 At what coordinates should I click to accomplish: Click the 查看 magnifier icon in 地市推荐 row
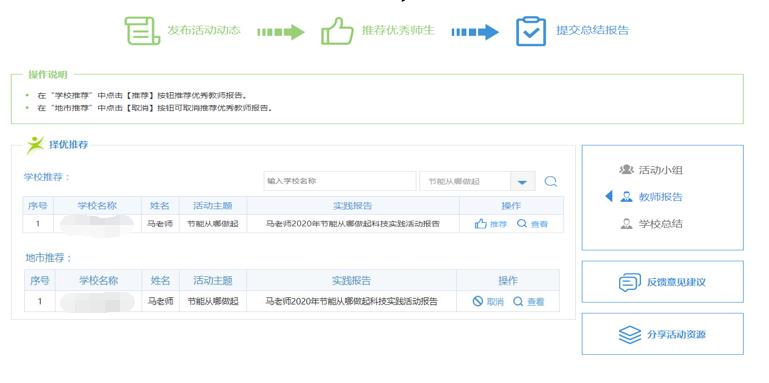(x=518, y=302)
